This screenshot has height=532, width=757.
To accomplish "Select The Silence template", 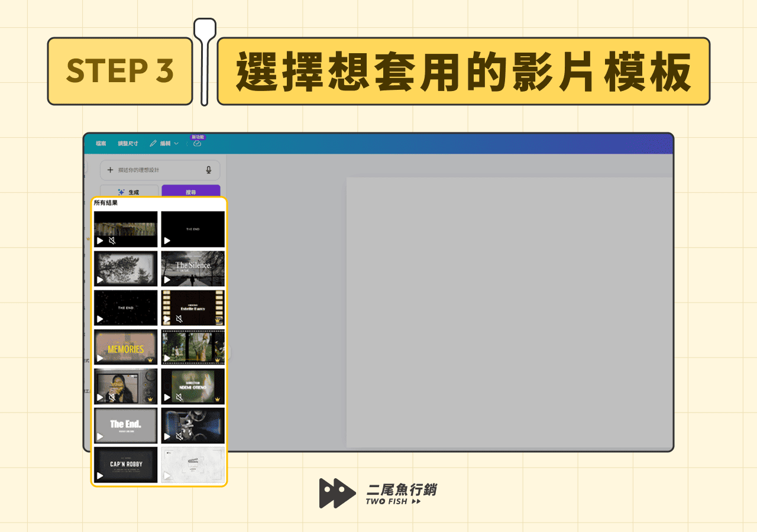I will [193, 268].
